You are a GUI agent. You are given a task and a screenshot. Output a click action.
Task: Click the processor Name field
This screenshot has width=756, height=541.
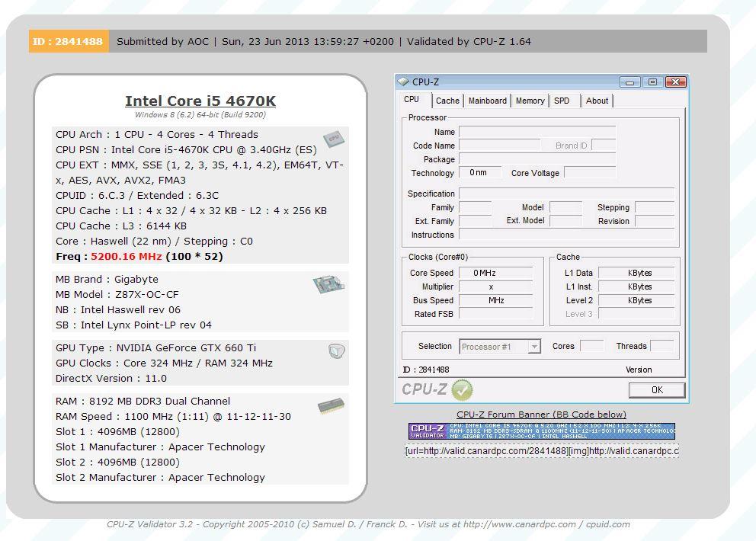537,132
